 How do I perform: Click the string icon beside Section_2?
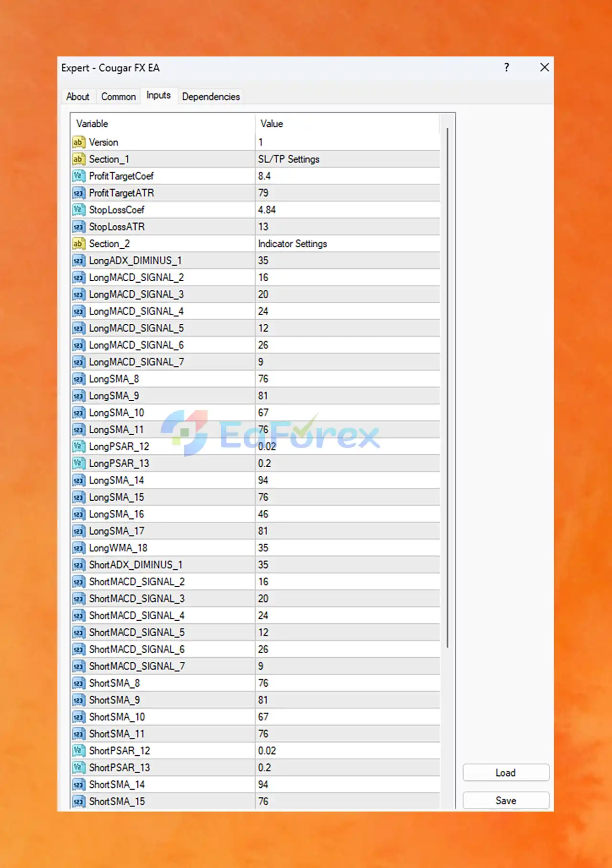pos(78,244)
